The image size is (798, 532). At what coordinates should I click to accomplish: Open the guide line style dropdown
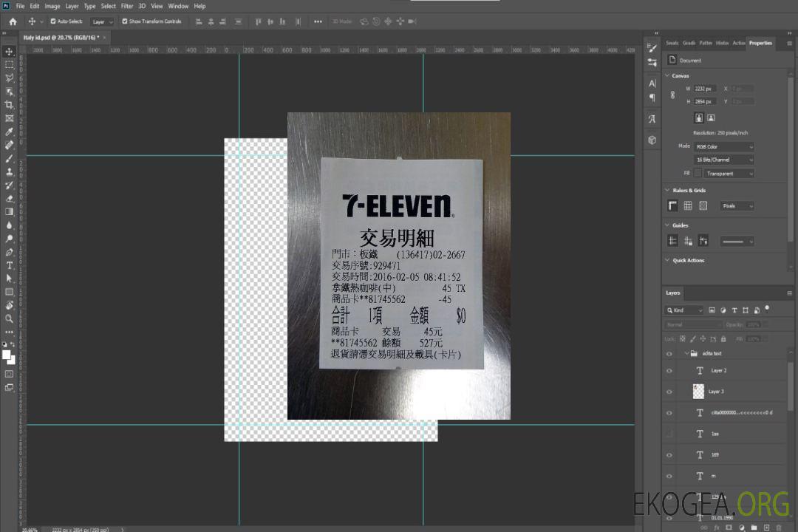737,242
